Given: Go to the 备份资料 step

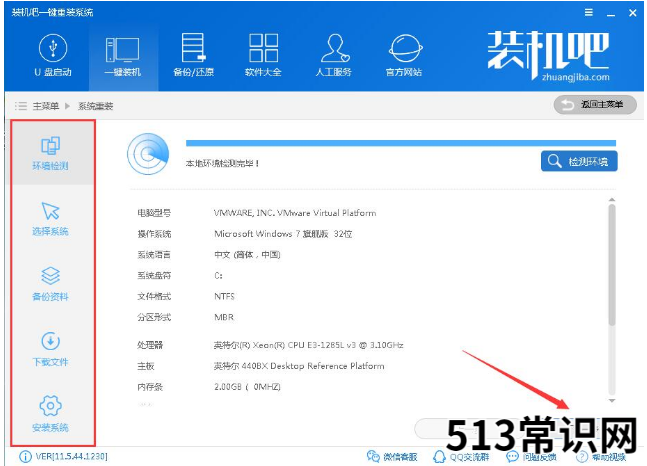Looking at the screenshot, I should click(x=50, y=284).
